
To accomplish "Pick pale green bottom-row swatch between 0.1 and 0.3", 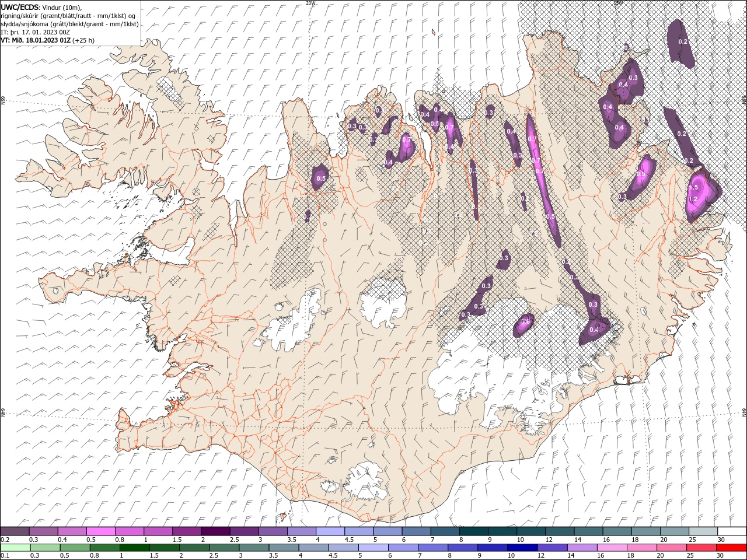I will [15, 548].
